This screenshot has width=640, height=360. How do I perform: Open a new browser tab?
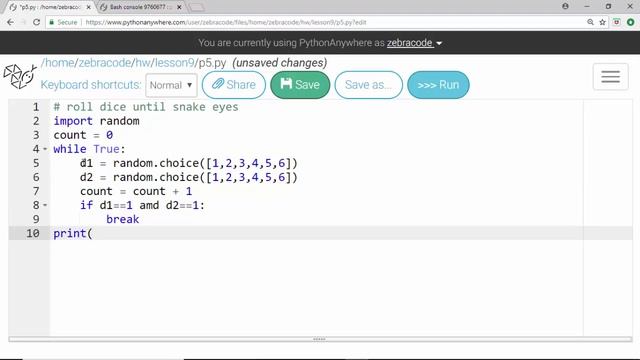(197, 7)
